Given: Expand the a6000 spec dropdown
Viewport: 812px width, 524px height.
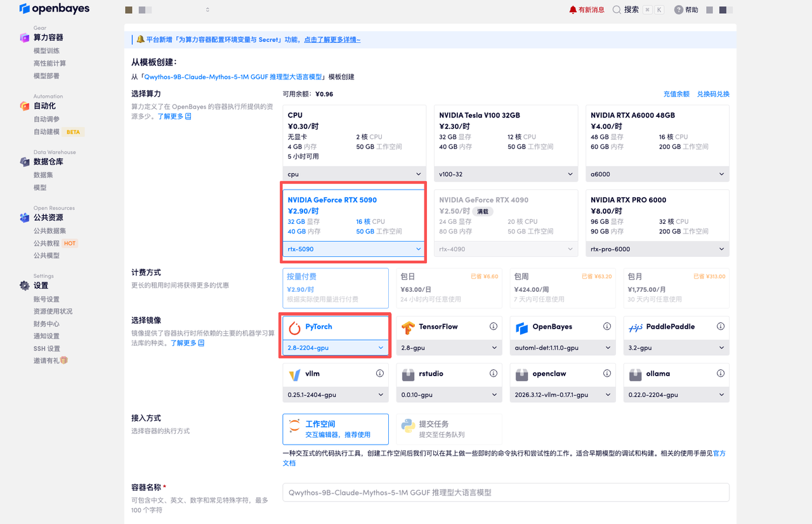Looking at the screenshot, I should [x=657, y=174].
